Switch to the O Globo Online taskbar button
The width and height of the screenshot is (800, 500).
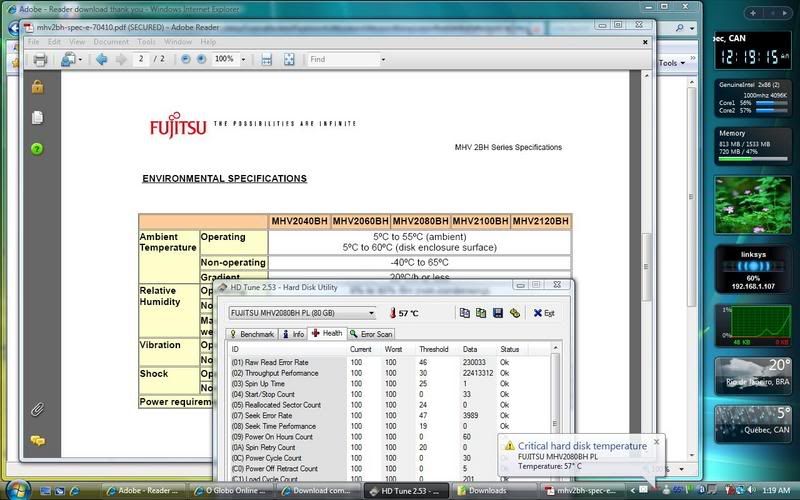233,491
